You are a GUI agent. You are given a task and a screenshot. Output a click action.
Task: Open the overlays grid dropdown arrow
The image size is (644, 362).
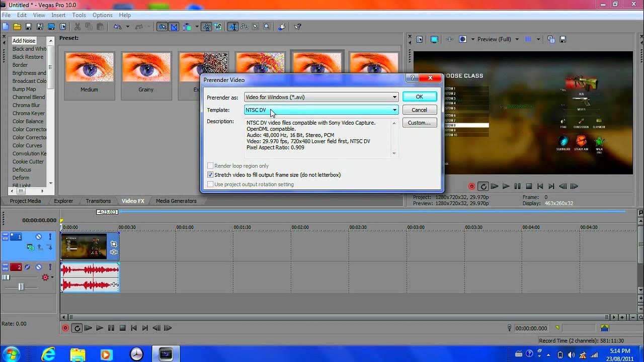point(538,39)
